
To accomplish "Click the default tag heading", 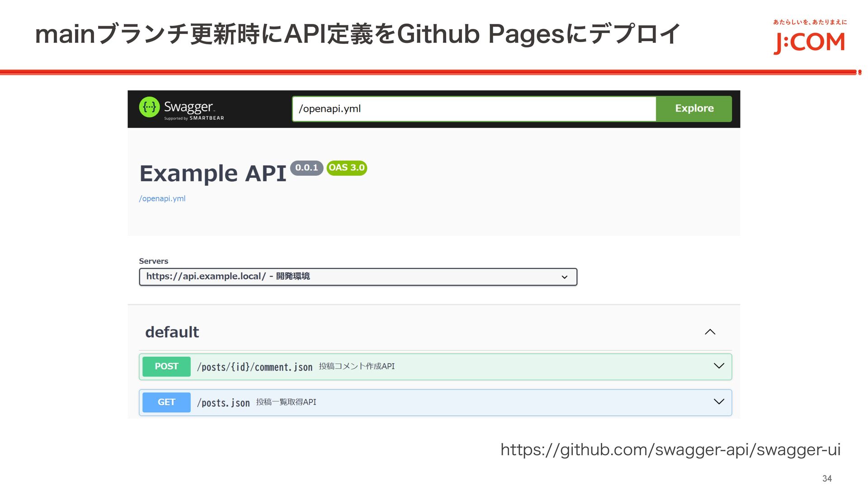I will coord(172,332).
